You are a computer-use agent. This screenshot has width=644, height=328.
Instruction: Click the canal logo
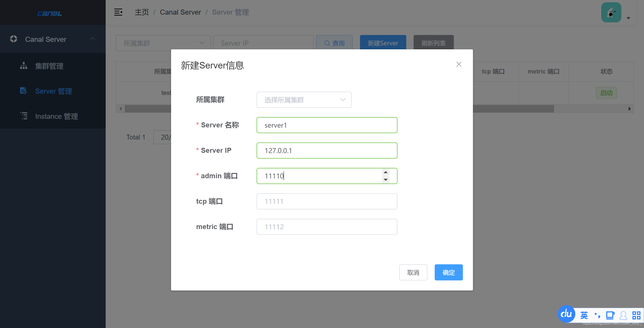[50, 13]
